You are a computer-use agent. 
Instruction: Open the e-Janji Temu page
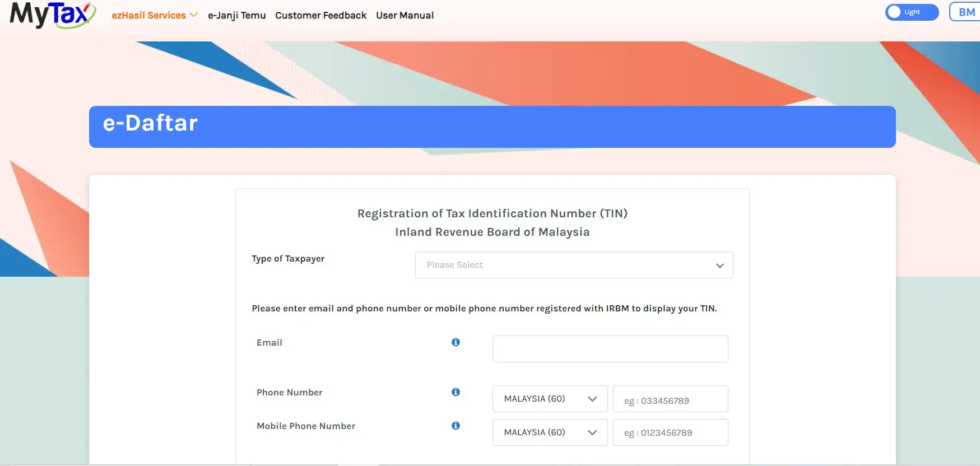point(236,15)
